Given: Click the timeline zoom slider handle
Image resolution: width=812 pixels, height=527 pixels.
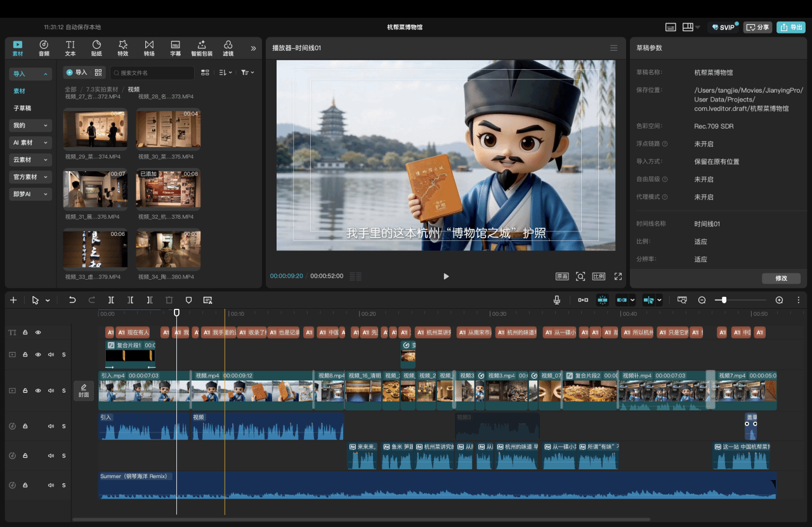Looking at the screenshot, I should point(724,300).
